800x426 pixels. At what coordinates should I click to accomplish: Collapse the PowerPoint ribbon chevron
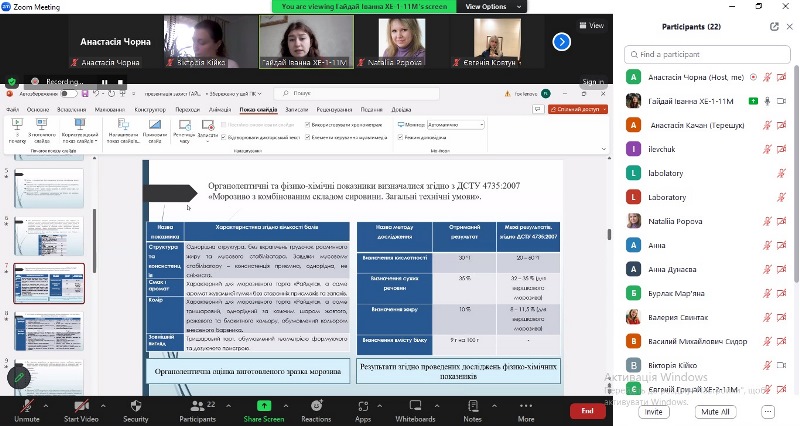[x=604, y=149]
